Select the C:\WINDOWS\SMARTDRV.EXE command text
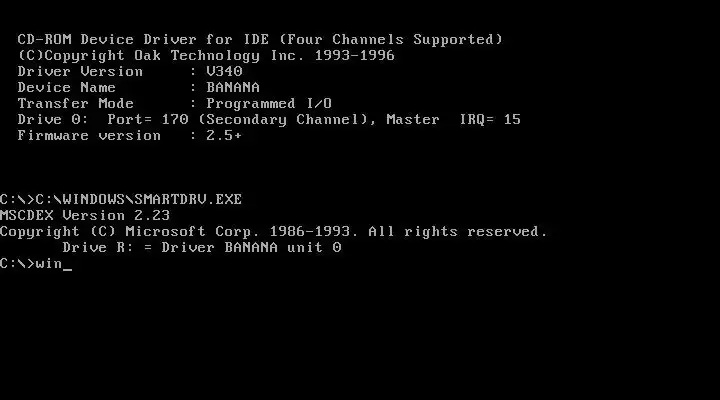This screenshot has height=400, width=720. coord(139,199)
